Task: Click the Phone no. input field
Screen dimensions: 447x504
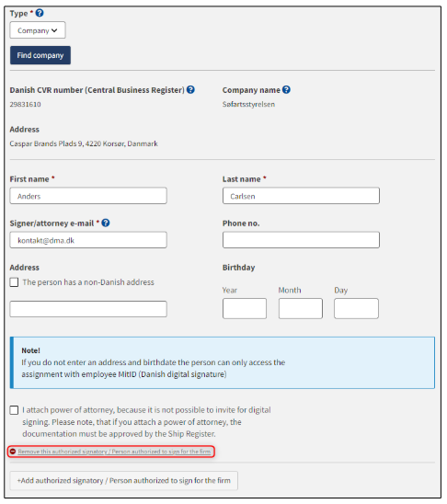Action: click(301, 240)
